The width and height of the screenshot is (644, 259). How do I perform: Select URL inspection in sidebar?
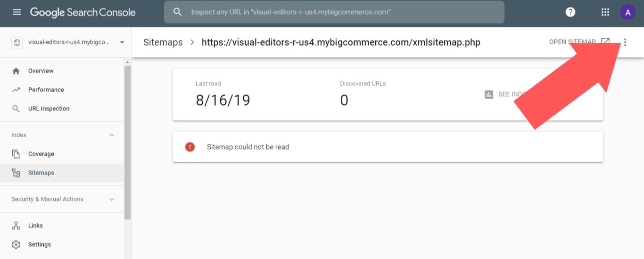pyautogui.click(x=49, y=109)
